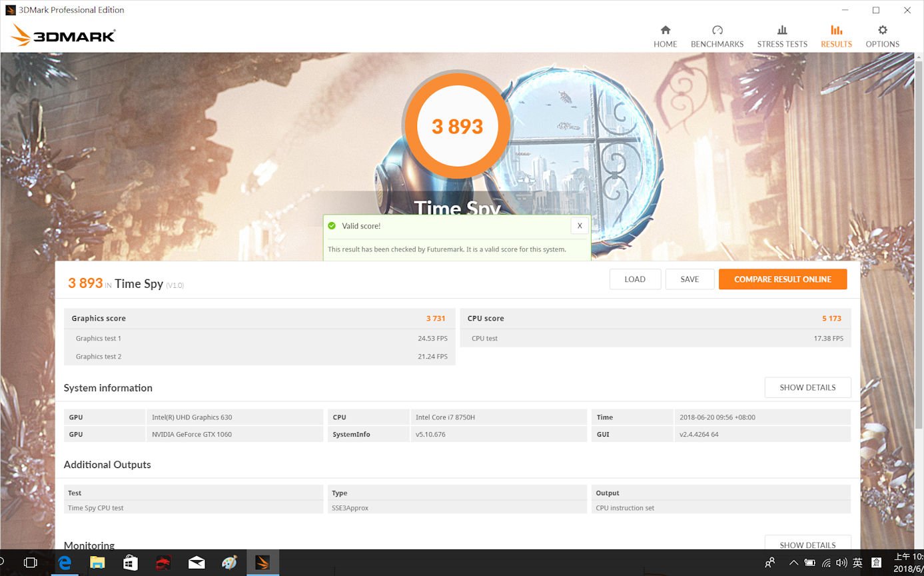Open the OPTIONS tab
924x576 pixels.
(882, 37)
